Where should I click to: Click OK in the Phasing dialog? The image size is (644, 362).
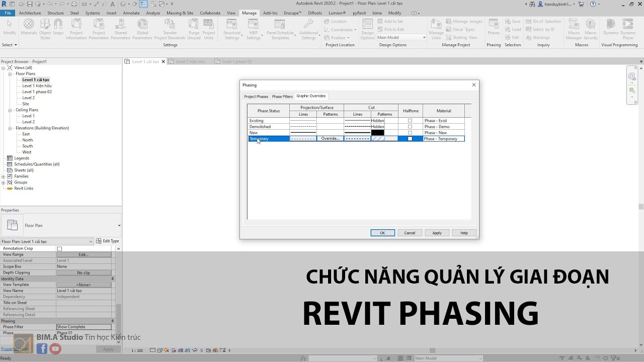click(382, 233)
